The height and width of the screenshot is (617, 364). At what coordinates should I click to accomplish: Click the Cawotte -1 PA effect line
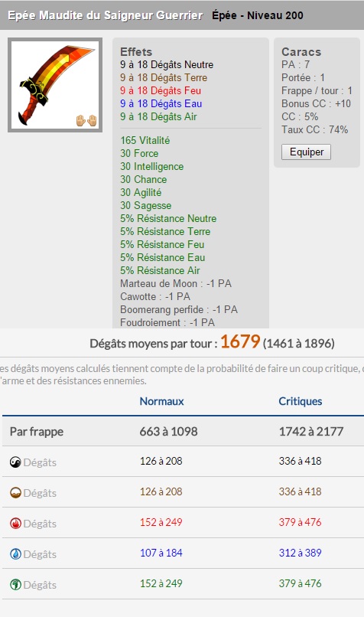point(155,296)
